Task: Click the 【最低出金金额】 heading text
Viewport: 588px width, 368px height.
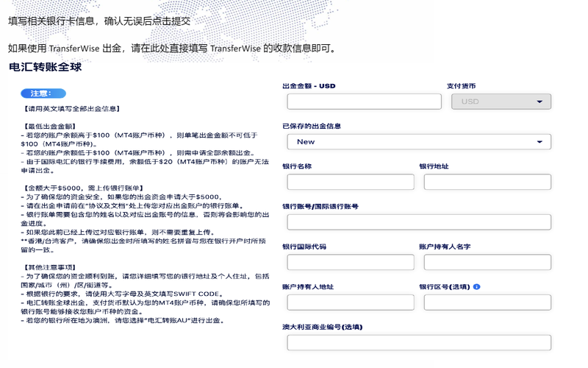Action: pyautogui.click(x=50, y=127)
